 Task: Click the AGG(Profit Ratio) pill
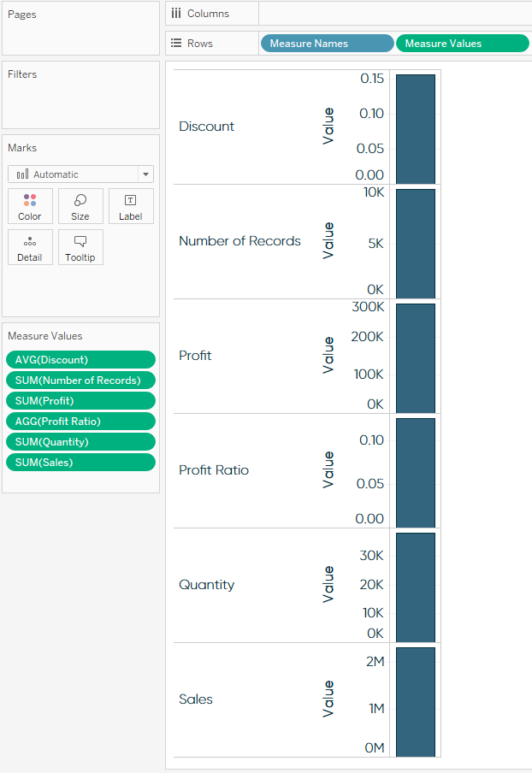[80, 421]
